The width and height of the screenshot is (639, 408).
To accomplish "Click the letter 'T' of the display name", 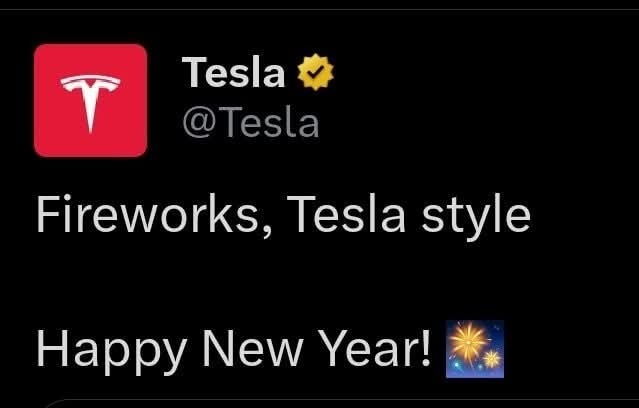I will 192,73.
